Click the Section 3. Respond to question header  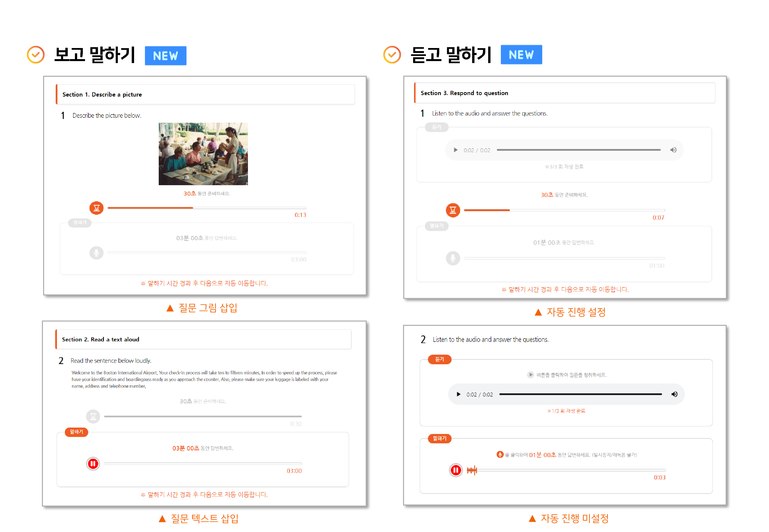click(x=564, y=93)
